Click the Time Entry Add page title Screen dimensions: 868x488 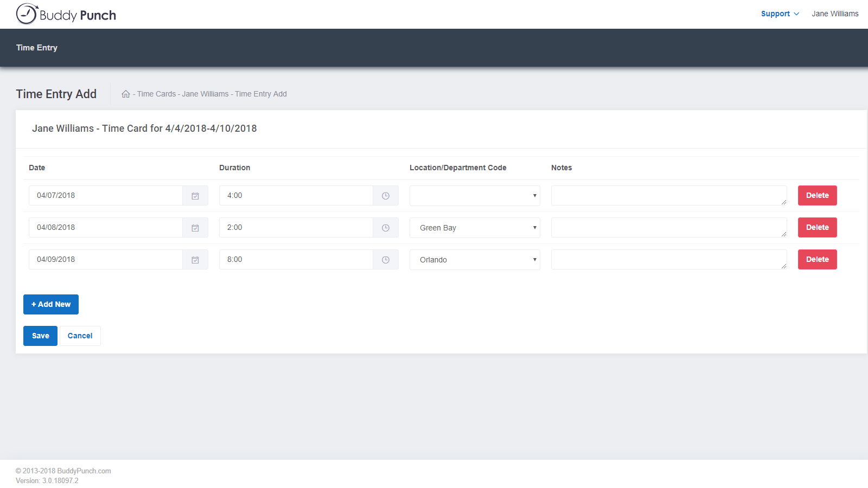click(x=56, y=94)
